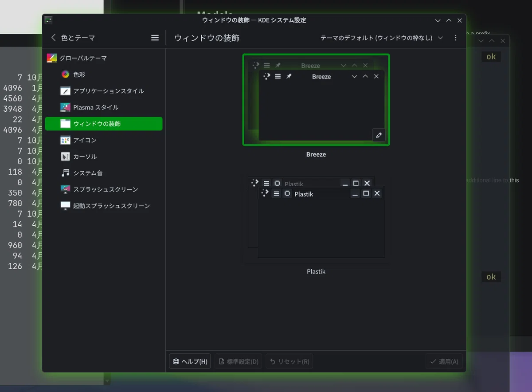The height and width of the screenshot is (392, 532).
Task: Click the アイコン category icon
Action: pyautogui.click(x=66, y=140)
